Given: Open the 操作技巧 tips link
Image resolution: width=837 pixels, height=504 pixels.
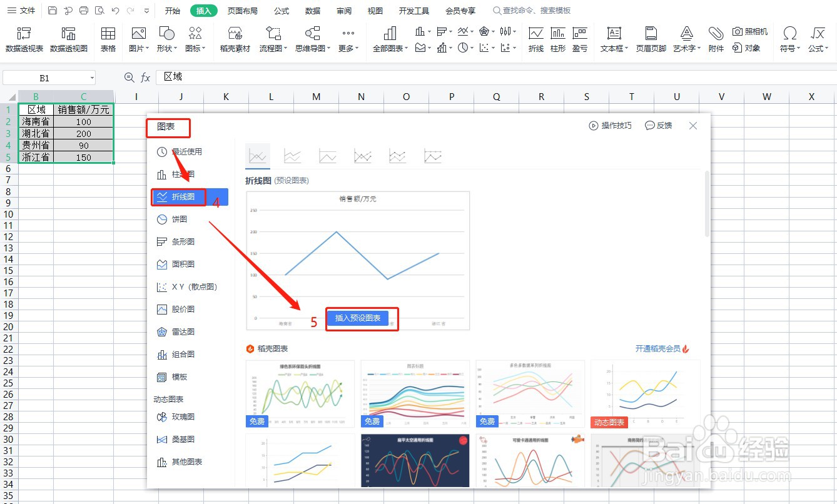Looking at the screenshot, I should (x=611, y=126).
